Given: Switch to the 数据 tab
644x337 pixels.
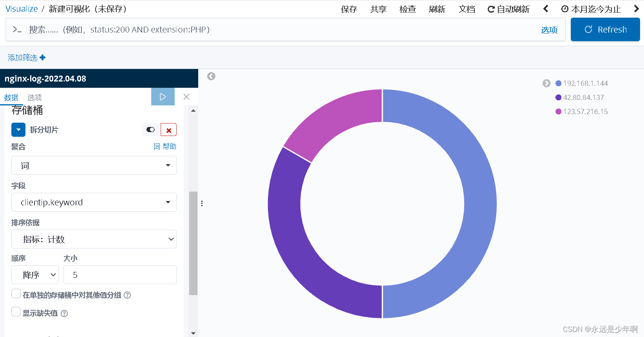Looking at the screenshot, I should [11, 97].
